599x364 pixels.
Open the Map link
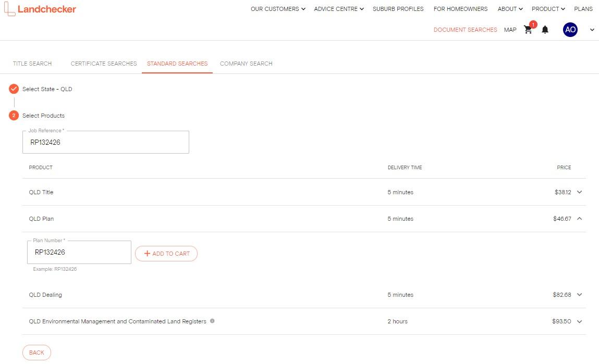(510, 30)
